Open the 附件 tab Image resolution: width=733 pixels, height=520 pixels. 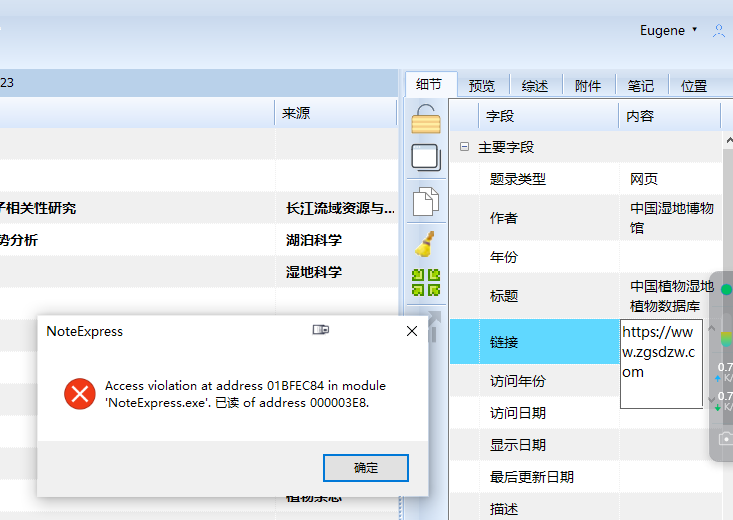point(588,86)
